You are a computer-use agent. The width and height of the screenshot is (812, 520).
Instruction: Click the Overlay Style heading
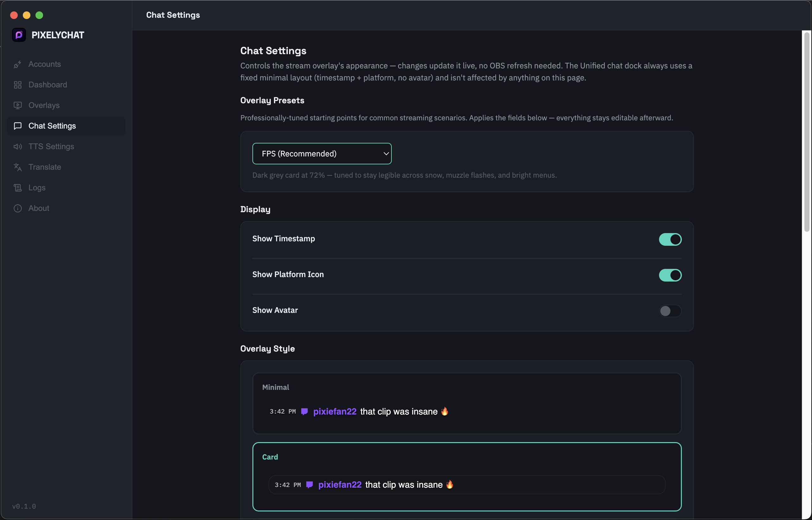coord(267,349)
